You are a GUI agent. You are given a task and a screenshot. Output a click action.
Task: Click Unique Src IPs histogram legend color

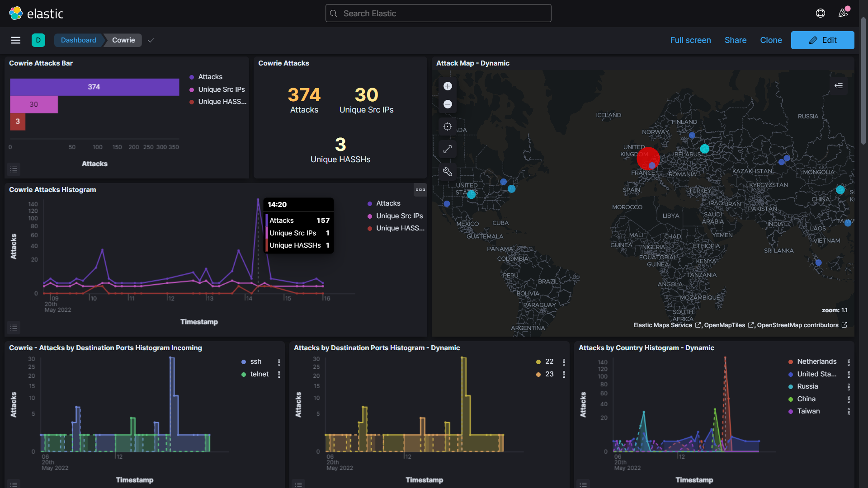coord(370,216)
